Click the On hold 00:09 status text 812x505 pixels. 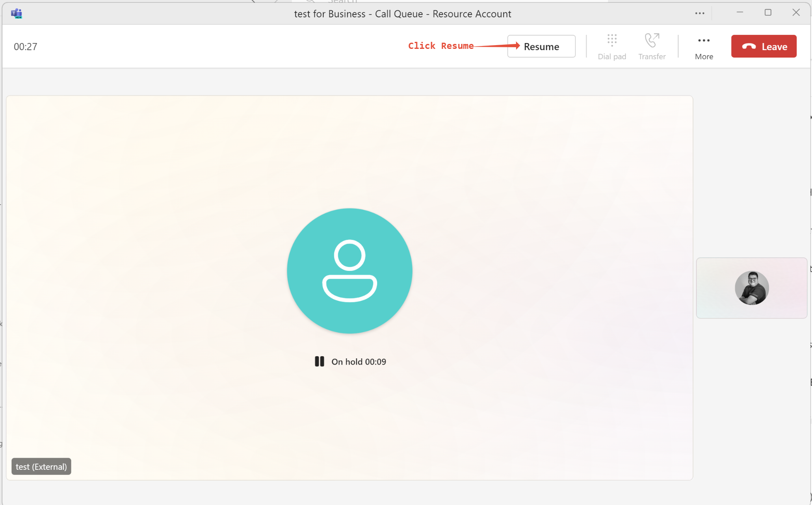coord(359,362)
